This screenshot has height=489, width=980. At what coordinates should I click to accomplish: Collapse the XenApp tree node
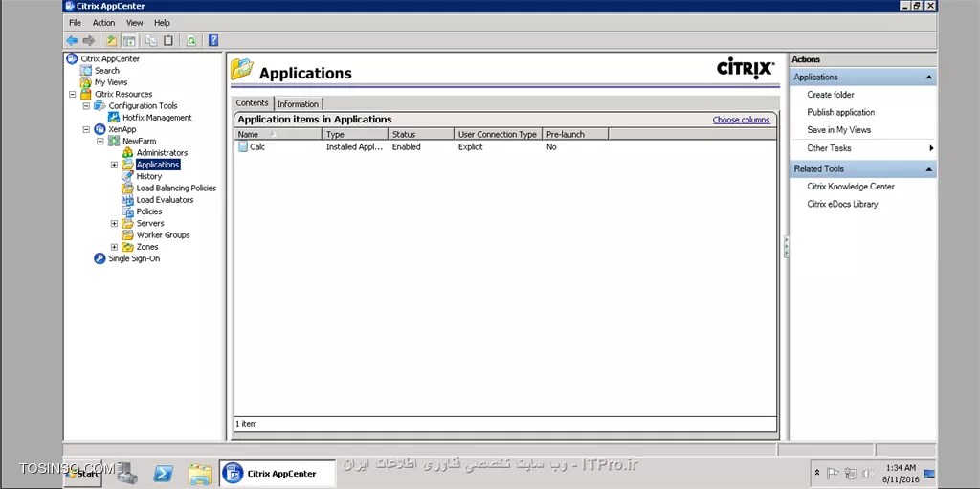[x=86, y=129]
